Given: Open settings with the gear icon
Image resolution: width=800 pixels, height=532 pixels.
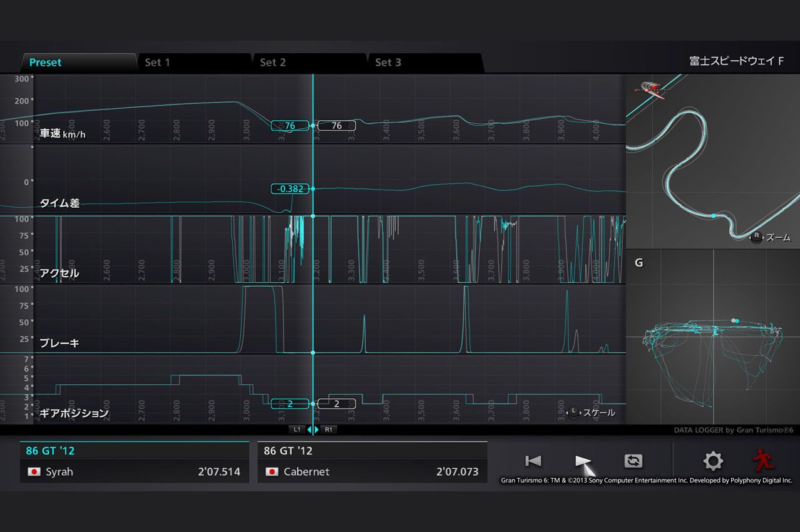Looking at the screenshot, I should click(712, 461).
